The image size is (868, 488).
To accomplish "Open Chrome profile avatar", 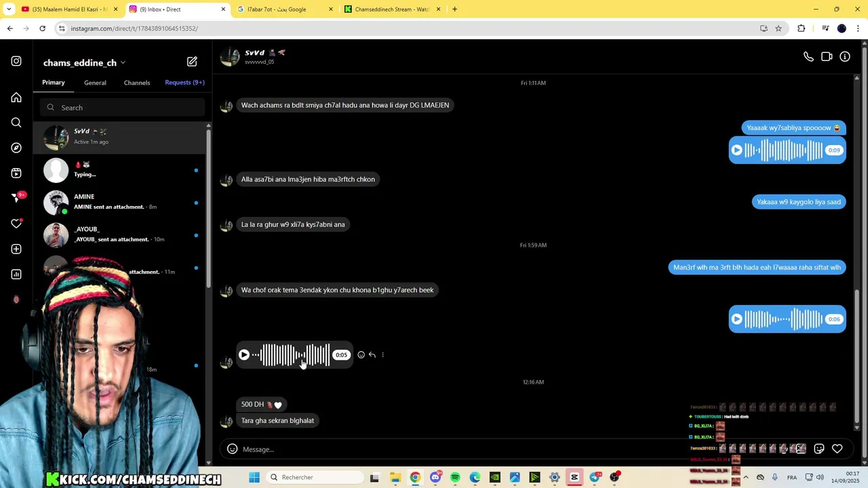I will [x=842, y=28].
